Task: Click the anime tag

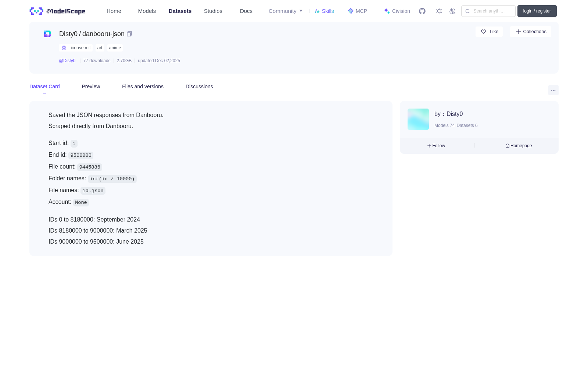Action: pos(115,48)
